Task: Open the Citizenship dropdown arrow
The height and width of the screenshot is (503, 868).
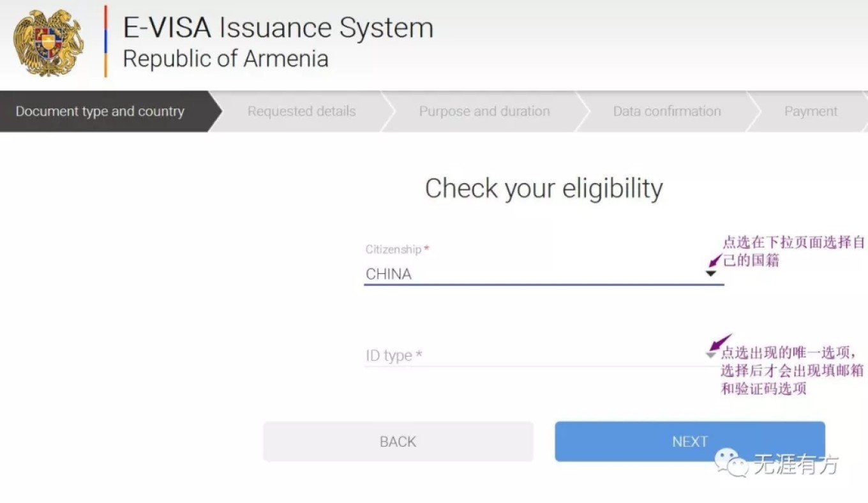Action: pos(710,274)
